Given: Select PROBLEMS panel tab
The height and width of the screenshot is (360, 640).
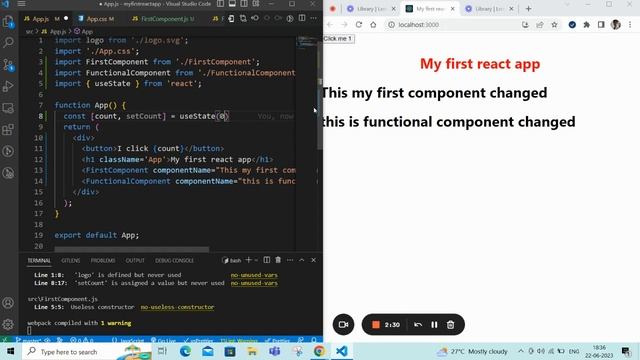Looking at the screenshot, I should tap(103, 260).
